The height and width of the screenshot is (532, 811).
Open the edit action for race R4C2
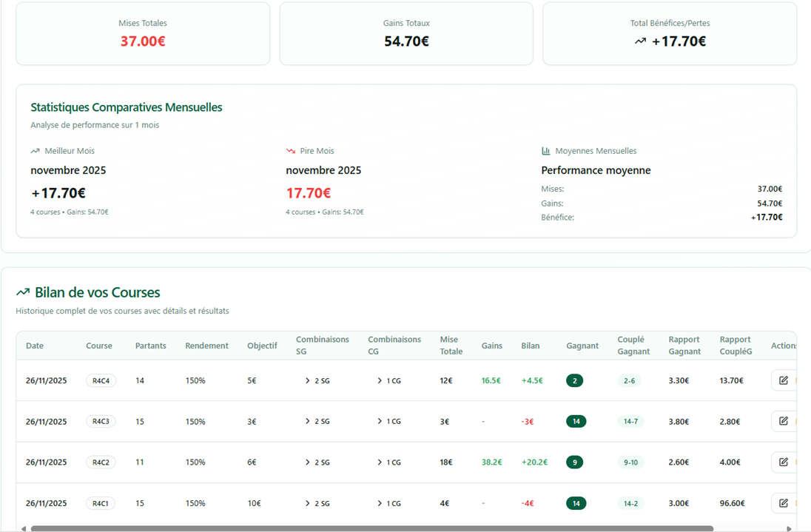tap(784, 462)
